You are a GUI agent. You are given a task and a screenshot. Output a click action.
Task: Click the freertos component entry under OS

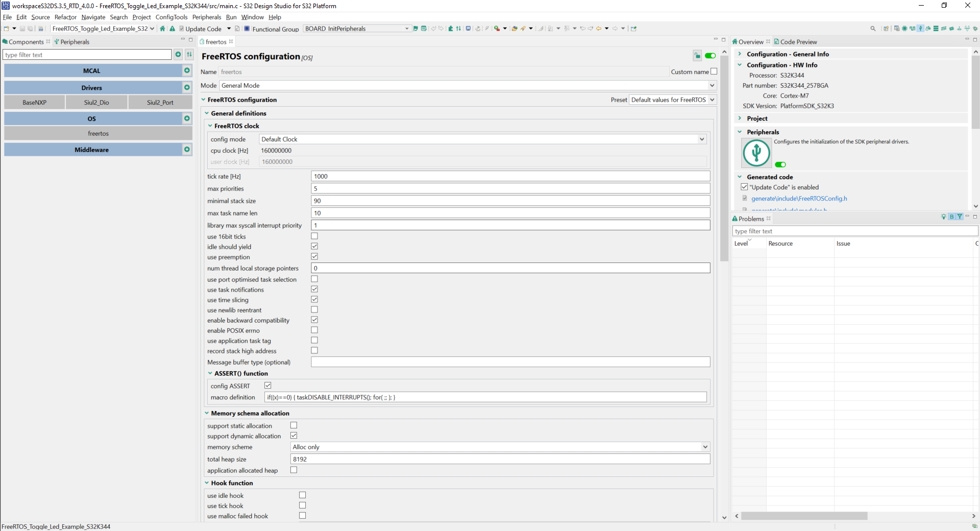98,133
